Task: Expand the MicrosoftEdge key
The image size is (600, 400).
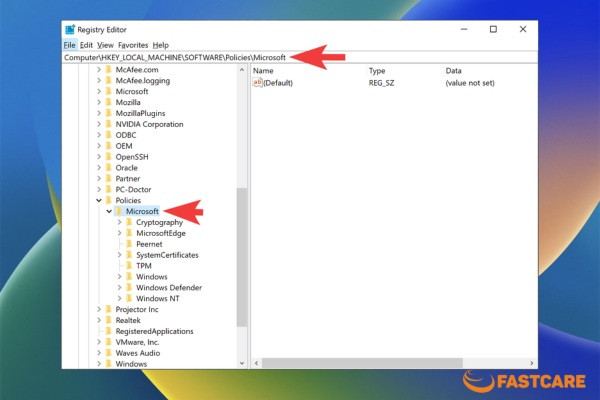Action: tap(119, 233)
